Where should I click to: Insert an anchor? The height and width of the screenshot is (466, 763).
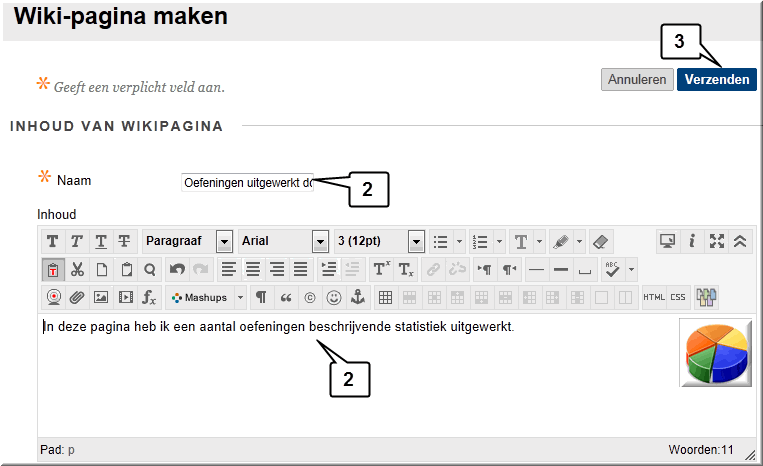click(x=358, y=297)
